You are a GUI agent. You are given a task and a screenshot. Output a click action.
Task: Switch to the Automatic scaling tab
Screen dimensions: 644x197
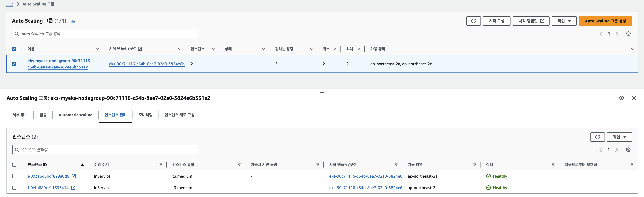(x=75, y=115)
